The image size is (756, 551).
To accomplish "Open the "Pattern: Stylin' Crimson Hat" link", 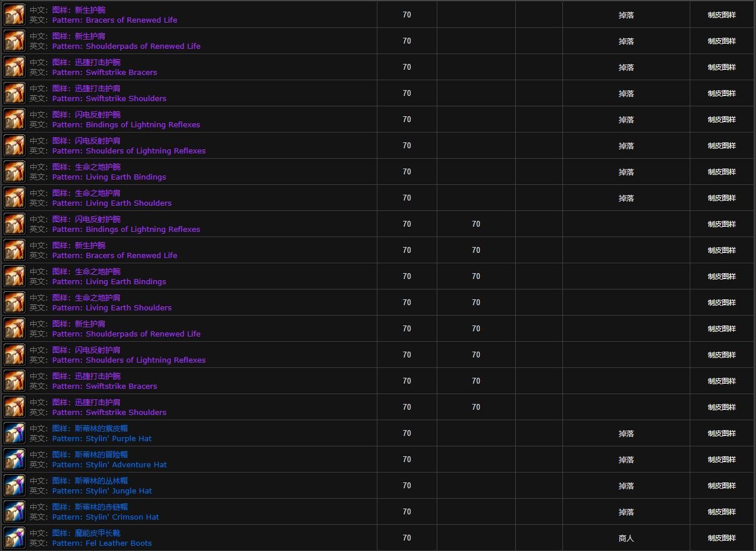I will pos(105,517).
